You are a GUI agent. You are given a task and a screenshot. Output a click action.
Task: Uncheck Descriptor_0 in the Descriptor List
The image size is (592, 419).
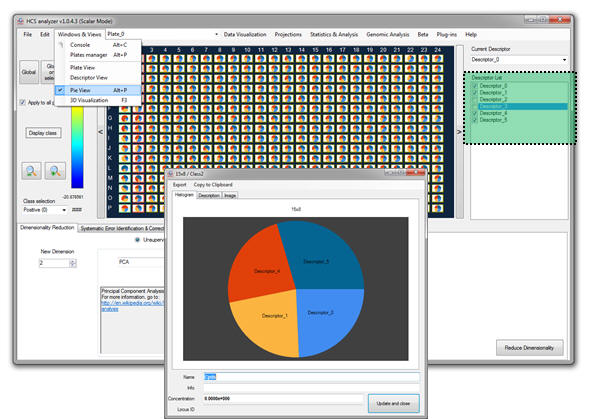(475, 86)
